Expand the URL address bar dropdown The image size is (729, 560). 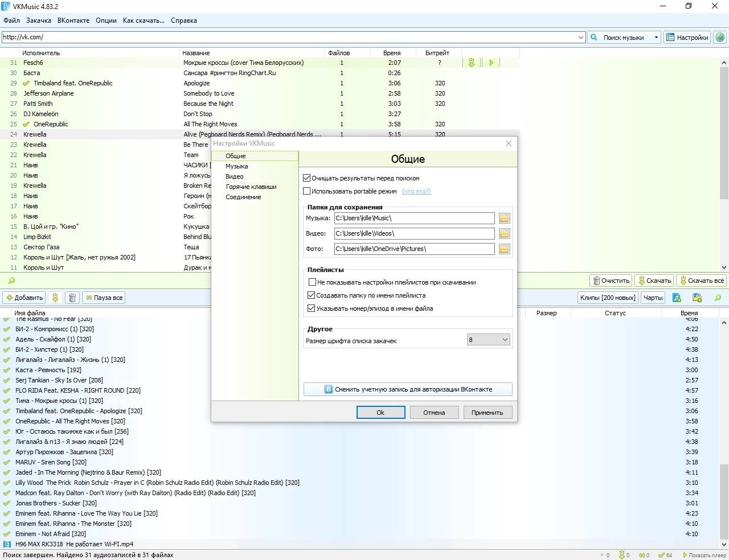(581, 37)
